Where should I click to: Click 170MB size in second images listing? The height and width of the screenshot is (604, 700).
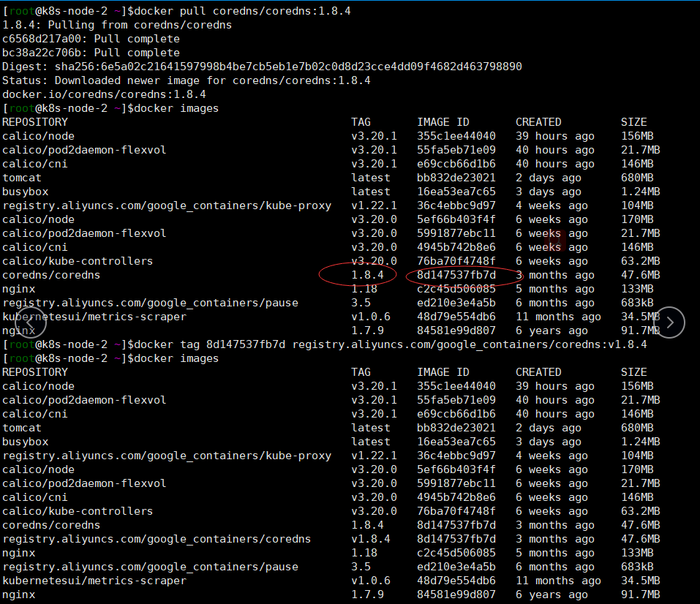pyautogui.click(x=637, y=469)
